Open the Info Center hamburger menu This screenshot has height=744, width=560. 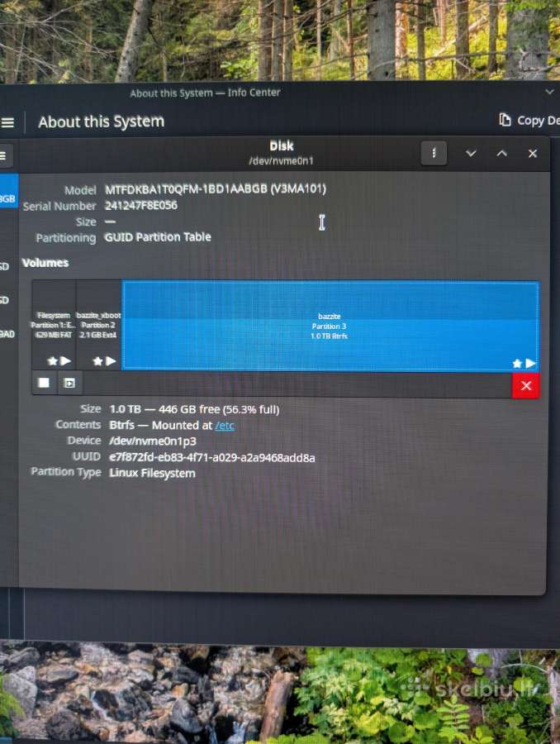(7, 122)
